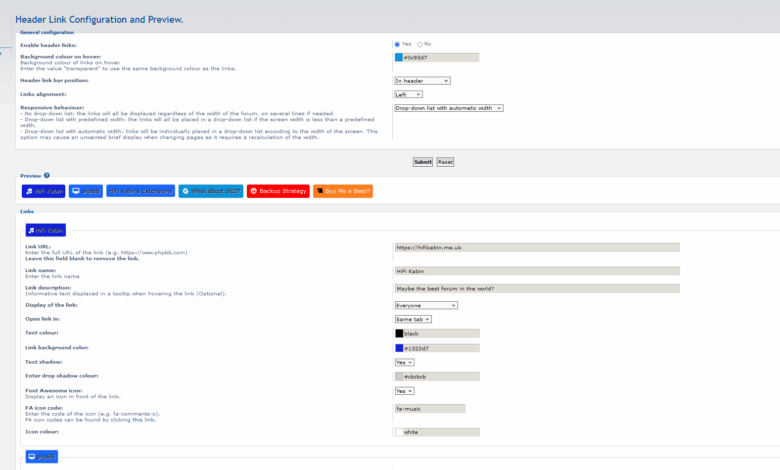Click the black Text colour swatch
The height and width of the screenshot is (470, 780).
(399, 334)
